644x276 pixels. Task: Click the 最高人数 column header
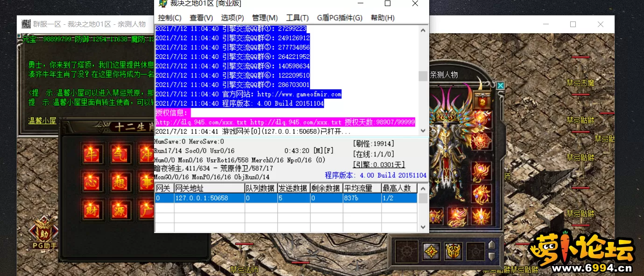pyautogui.click(x=399, y=188)
